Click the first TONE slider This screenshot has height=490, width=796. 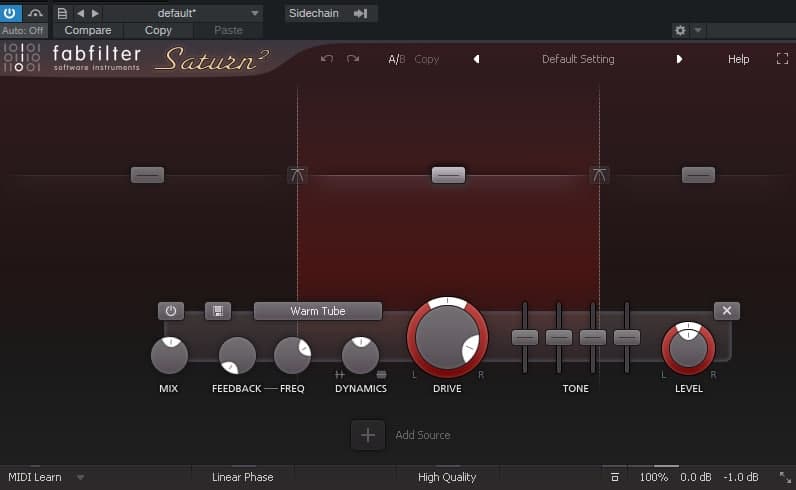525,337
